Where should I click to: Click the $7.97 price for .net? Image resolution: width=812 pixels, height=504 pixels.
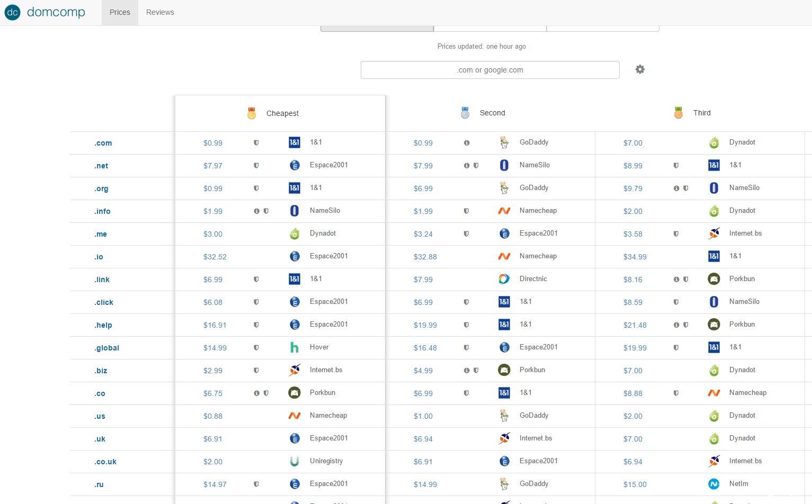[x=213, y=166]
